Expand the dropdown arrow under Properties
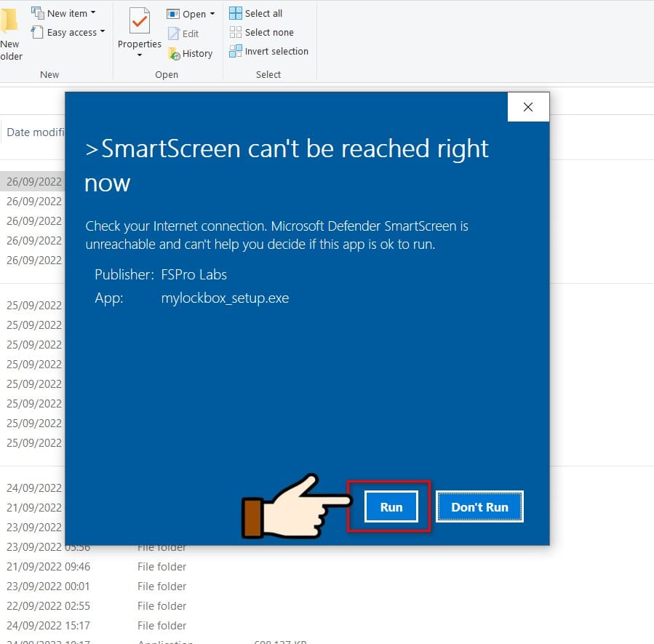The height and width of the screenshot is (644, 654). 139,55
